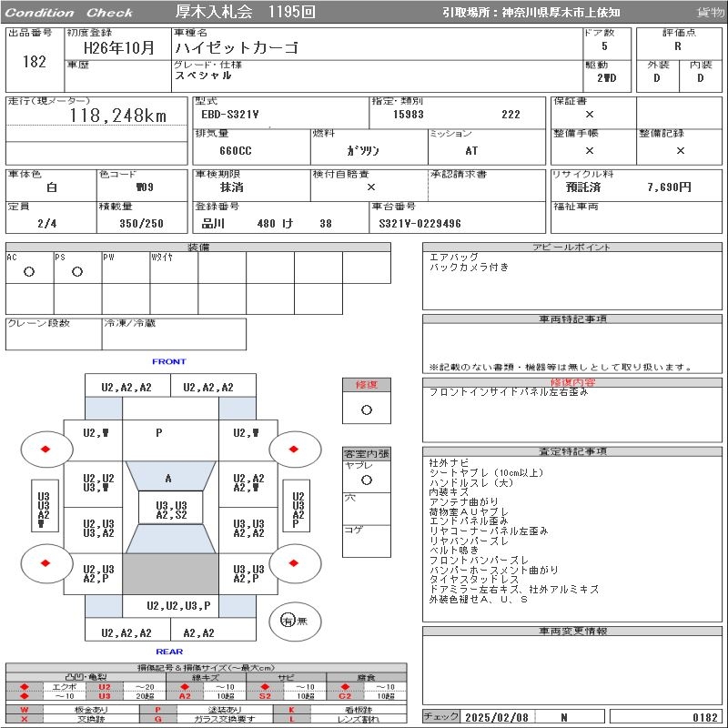Image resolution: width=728 pixels, height=728 pixels.
Task: Toggle the ヤブレ interior tear circle
Action: pos(366,479)
